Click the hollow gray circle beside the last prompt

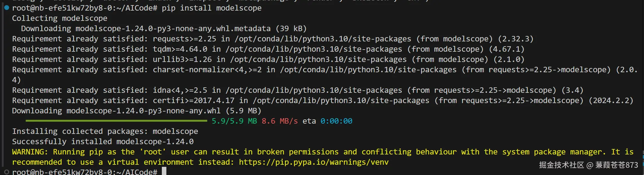[x=7, y=172]
